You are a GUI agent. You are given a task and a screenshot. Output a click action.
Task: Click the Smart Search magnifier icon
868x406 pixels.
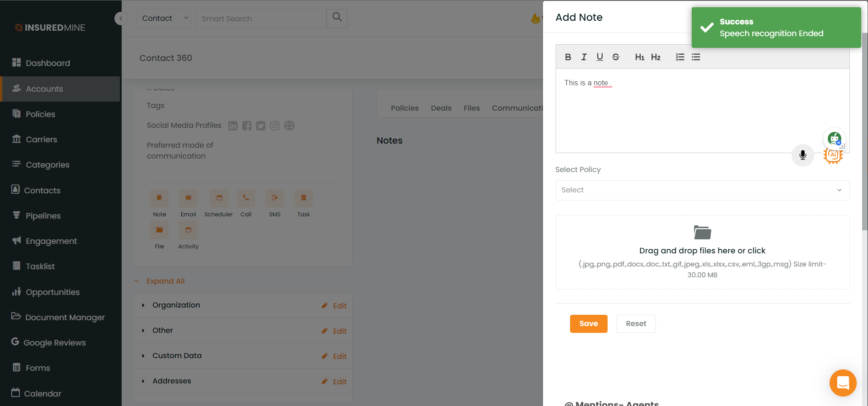tap(337, 18)
